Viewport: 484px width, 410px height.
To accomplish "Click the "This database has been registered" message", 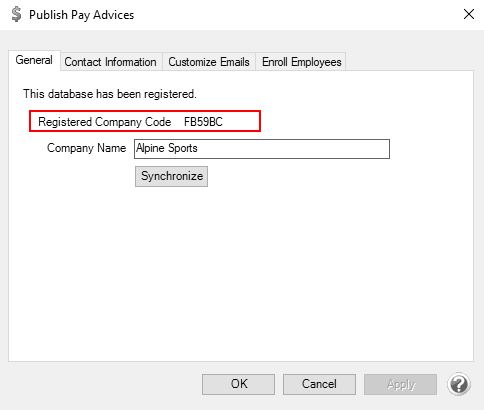I will (110, 94).
